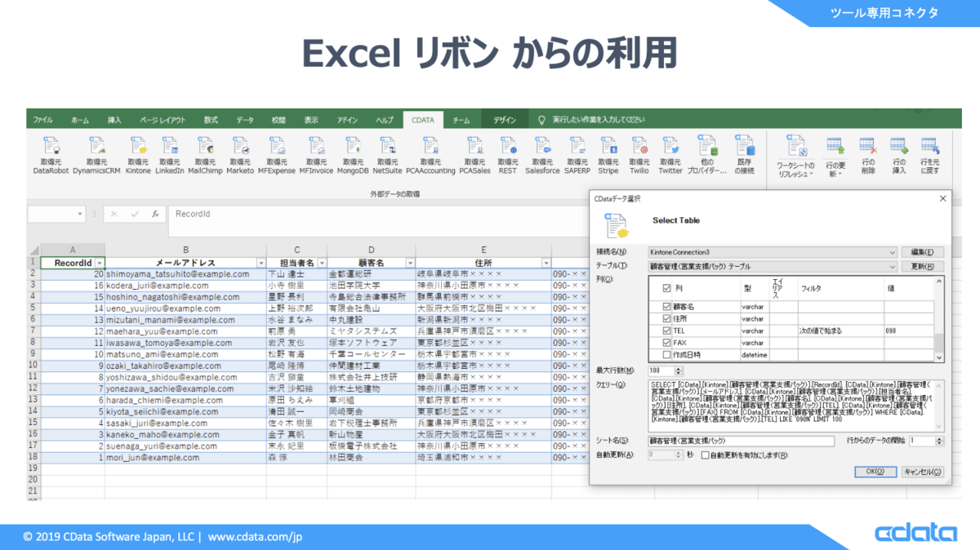Select cell 千葉コールセンター
The width and height of the screenshot is (980, 550).
(x=372, y=355)
